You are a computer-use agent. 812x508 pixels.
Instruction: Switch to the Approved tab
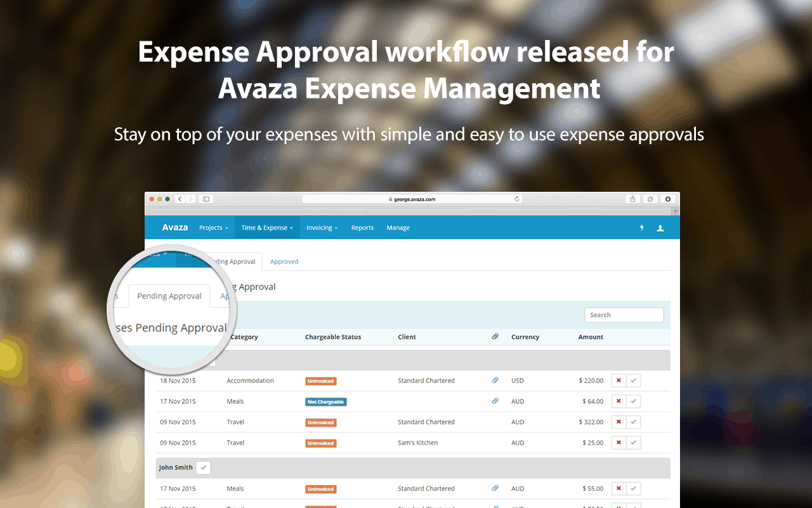click(x=284, y=262)
